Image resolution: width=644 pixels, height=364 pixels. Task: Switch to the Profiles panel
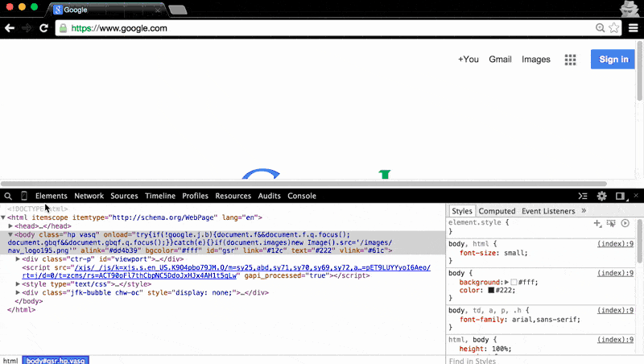pos(195,196)
